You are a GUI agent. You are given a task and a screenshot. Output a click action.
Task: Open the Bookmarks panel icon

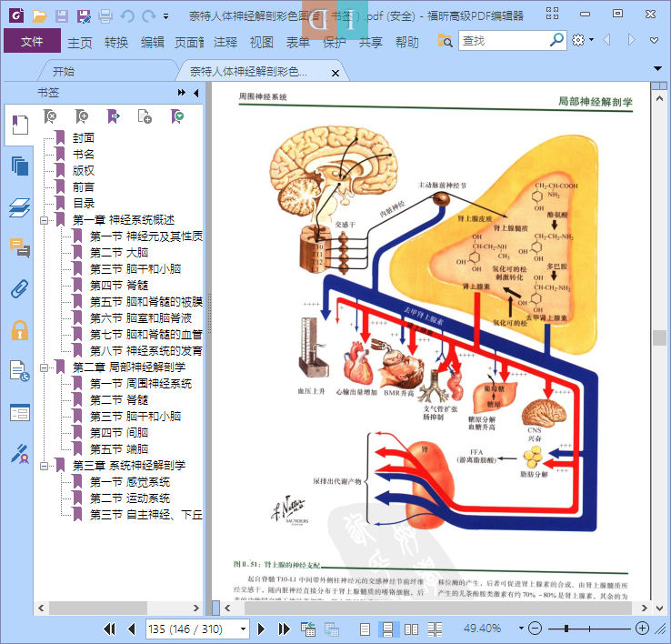click(20, 125)
